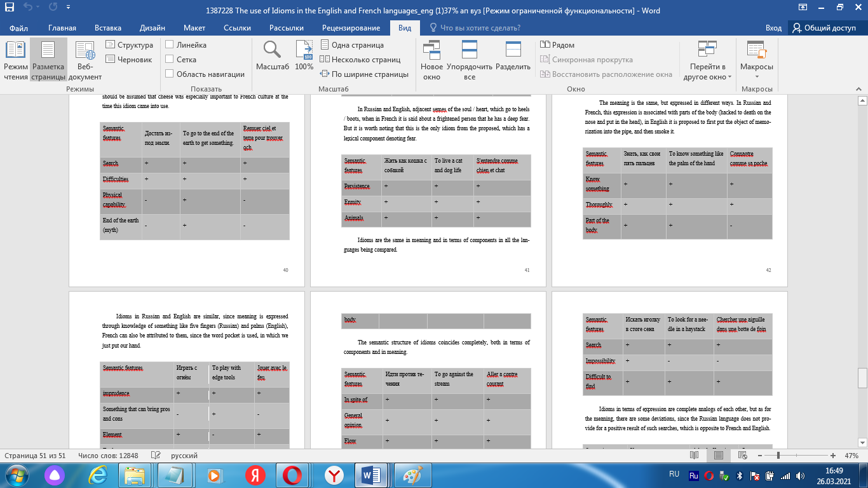Set zoom to 100%
The width and height of the screenshot is (868, 488).
[x=304, y=56]
